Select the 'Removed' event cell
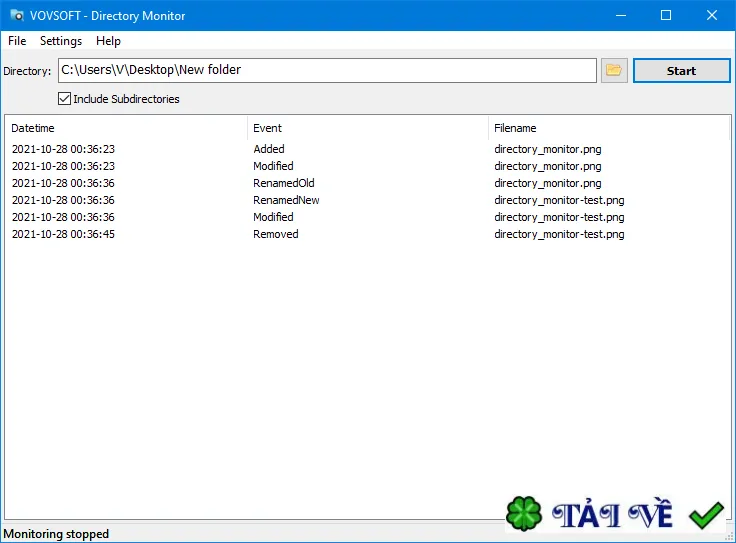The height and width of the screenshot is (543, 736). click(x=276, y=234)
